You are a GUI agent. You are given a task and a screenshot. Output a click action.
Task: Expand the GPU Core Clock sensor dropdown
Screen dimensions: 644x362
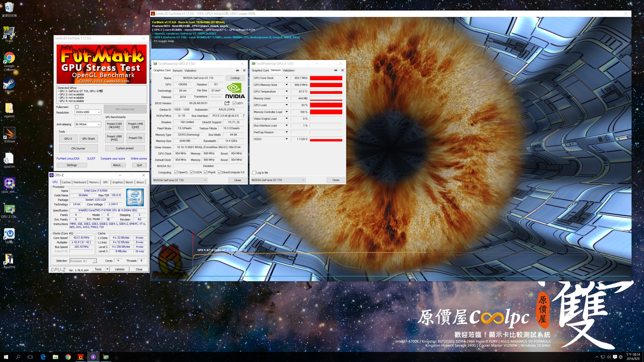coord(286,78)
